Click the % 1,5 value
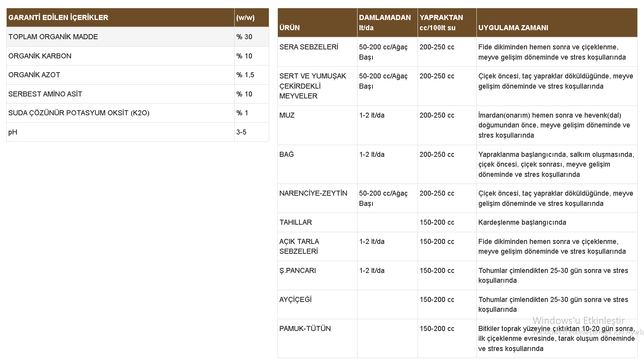This screenshot has width=644, height=362. tap(245, 75)
